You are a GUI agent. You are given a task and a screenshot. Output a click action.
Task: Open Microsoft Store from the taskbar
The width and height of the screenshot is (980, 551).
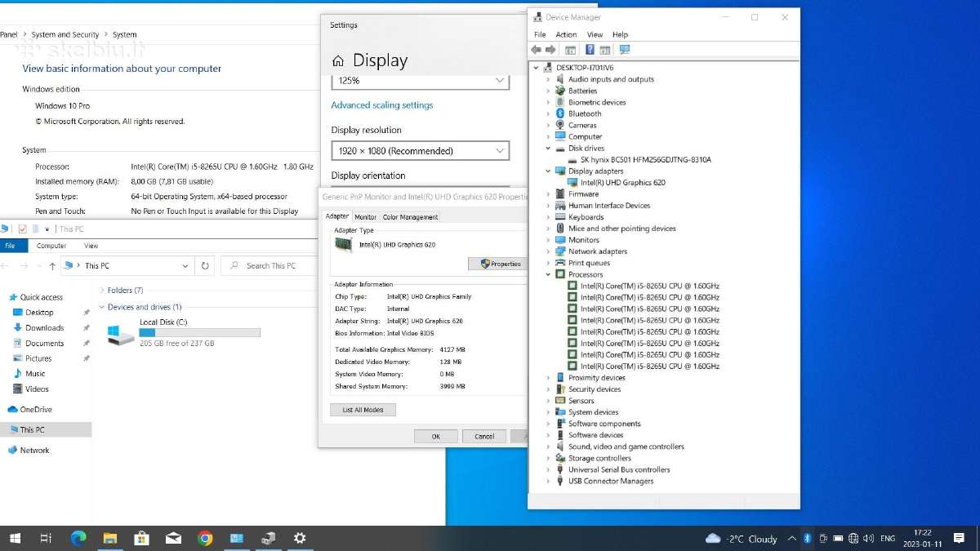141,538
